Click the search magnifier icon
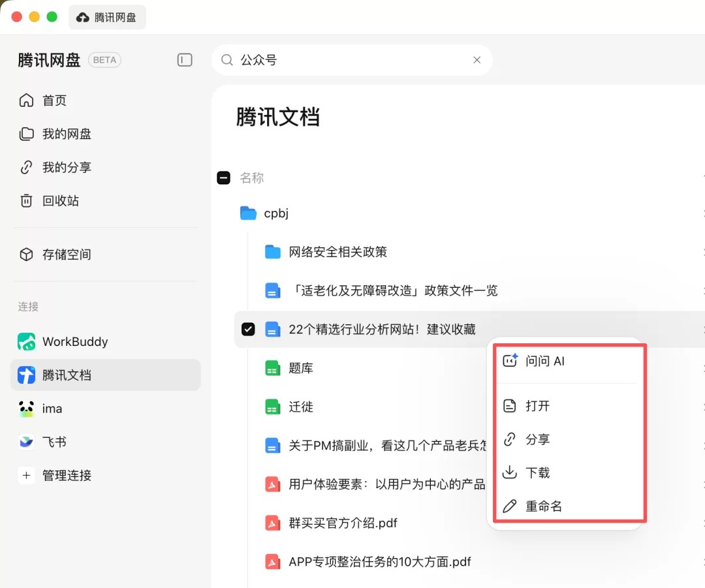This screenshot has width=705, height=588. coord(227,60)
